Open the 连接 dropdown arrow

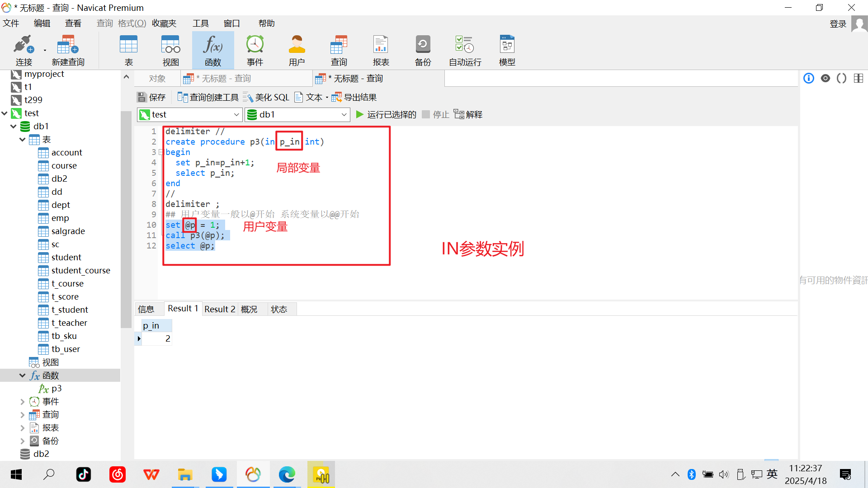click(x=45, y=51)
